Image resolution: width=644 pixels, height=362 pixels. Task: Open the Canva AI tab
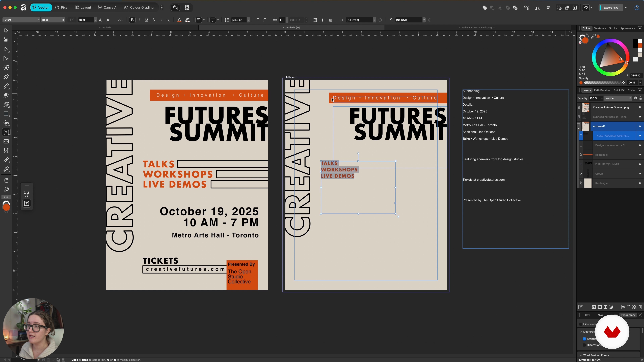click(108, 8)
